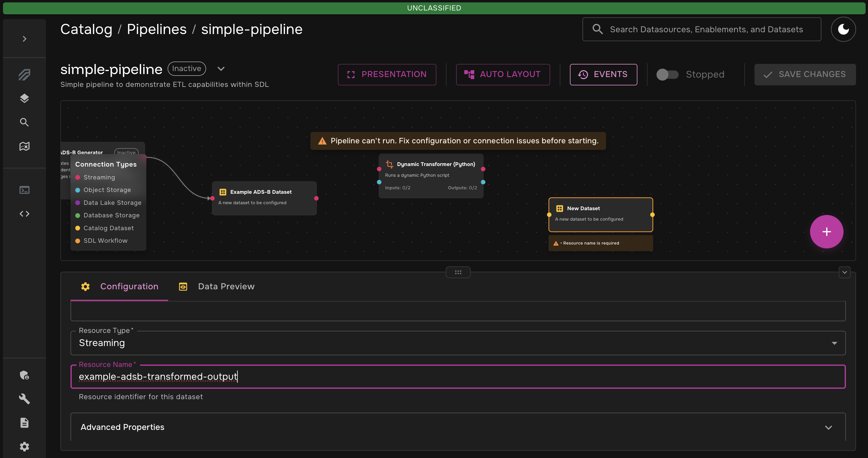Click the dataset grid icon on New Dataset node
868x458 pixels.
pyautogui.click(x=559, y=208)
